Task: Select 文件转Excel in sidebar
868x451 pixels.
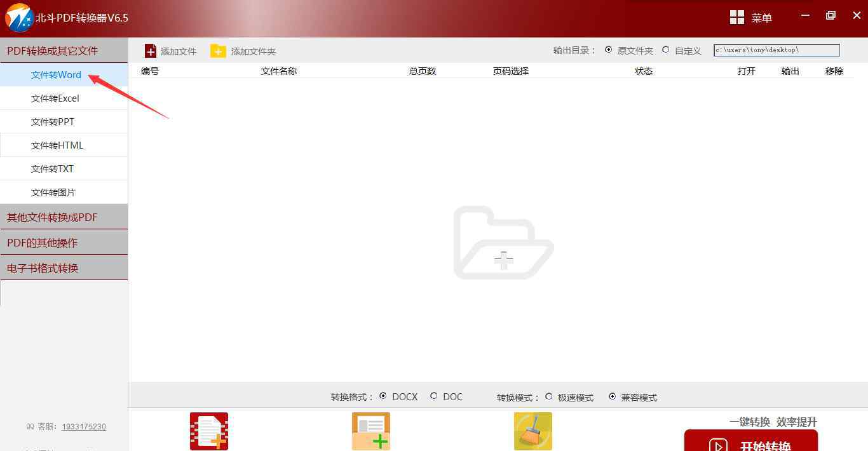Action: [x=64, y=98]
